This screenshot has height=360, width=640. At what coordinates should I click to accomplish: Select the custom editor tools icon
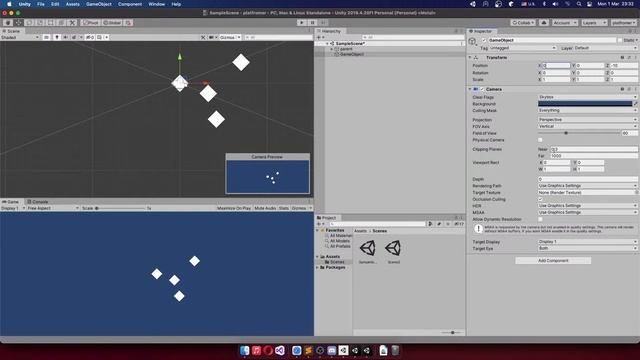72,22
